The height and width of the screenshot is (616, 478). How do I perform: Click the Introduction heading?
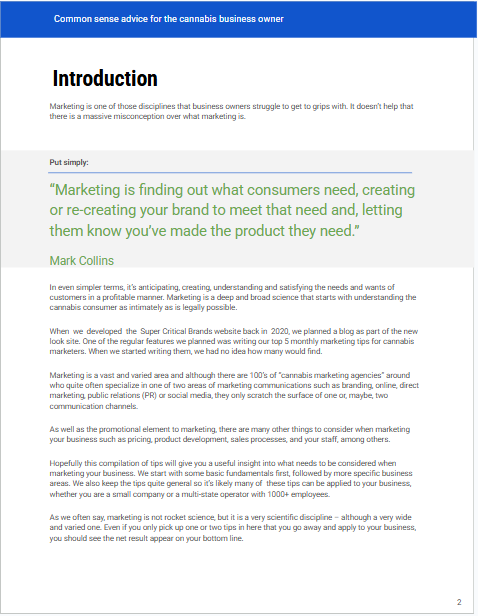pyautogui.click(x=105, y=79)
